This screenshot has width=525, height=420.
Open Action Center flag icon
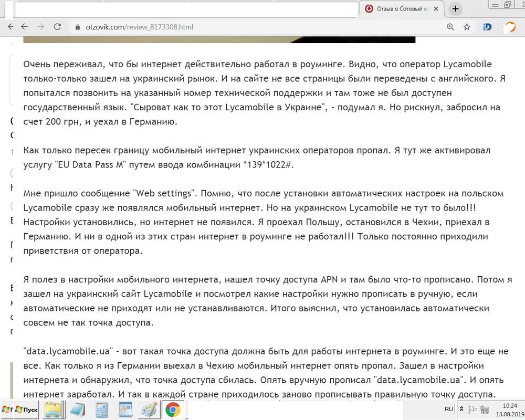click(x=472, y=409)
